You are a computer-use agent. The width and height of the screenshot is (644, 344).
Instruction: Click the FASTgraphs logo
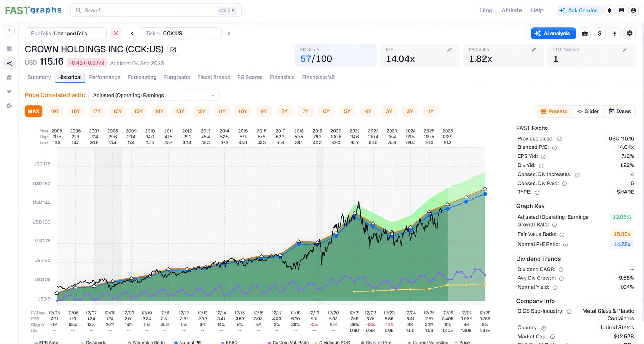point(33,10)
